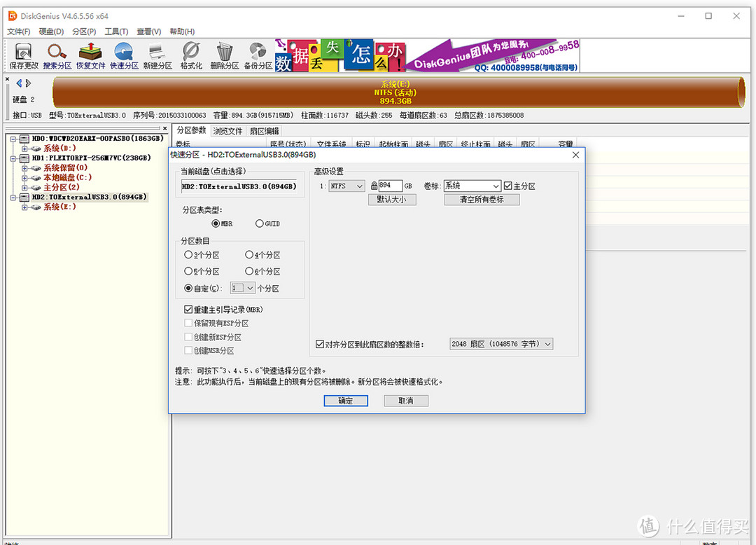This screenshot has width=756, height=545.
Task: Open the 卷标 系统 label dropdown
Action: click(x=496, y=186)
